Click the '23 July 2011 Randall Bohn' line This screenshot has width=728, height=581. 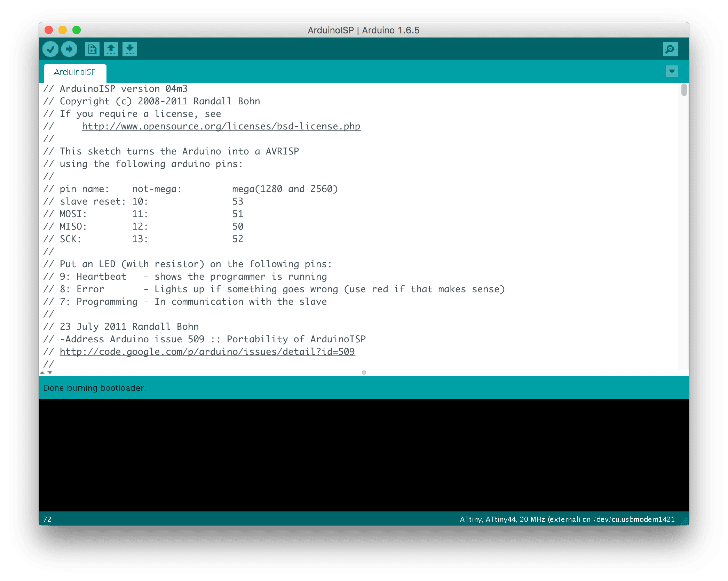pos(121,327)
